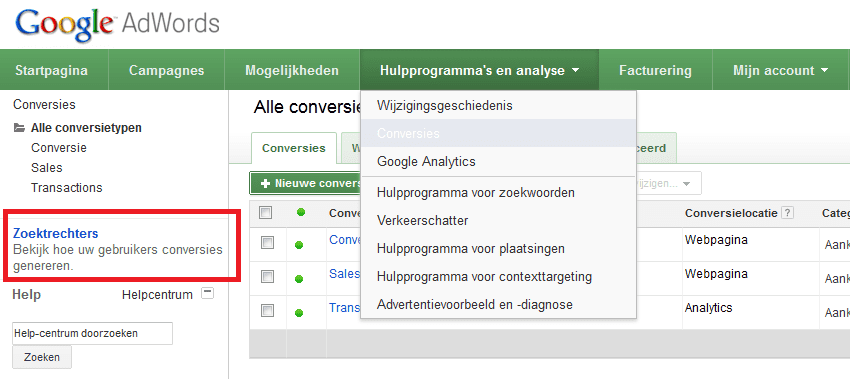
Task: Open the Wijzigen dropdown button
Action: click(x=669, y=184)
